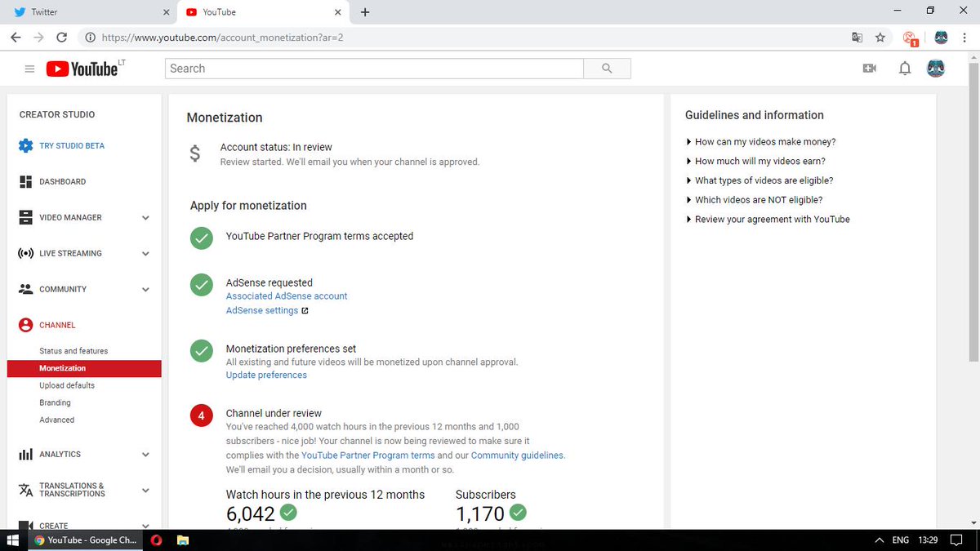Click the ENG language indicator in taskbar
This screenshot has height=551, width=980.
coord(901,540)
